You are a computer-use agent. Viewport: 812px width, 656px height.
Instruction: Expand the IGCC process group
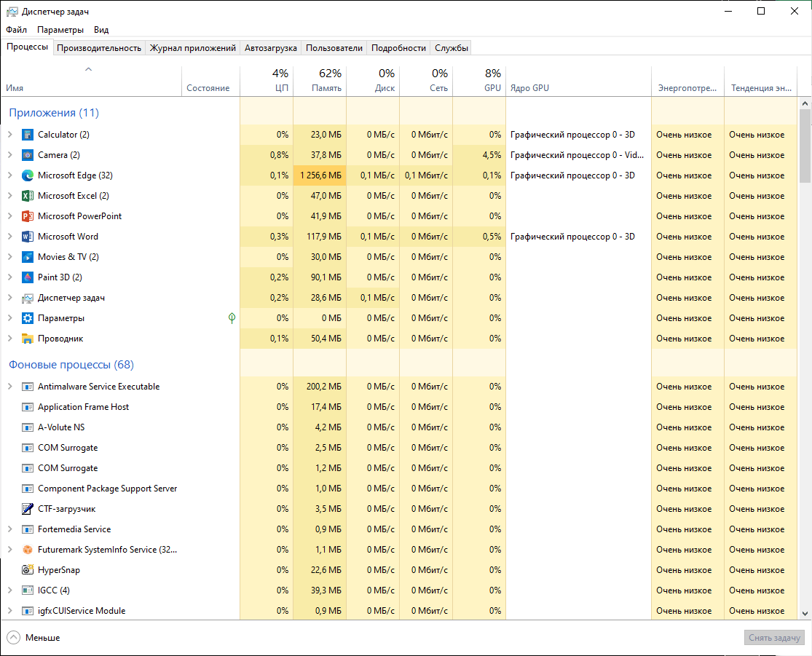pos(9,590)
